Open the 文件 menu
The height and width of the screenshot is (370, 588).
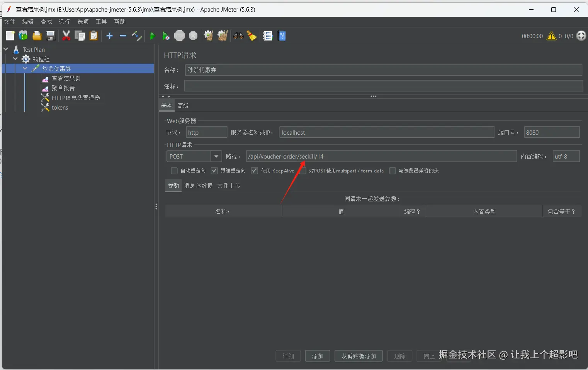(x=10, y=22)
